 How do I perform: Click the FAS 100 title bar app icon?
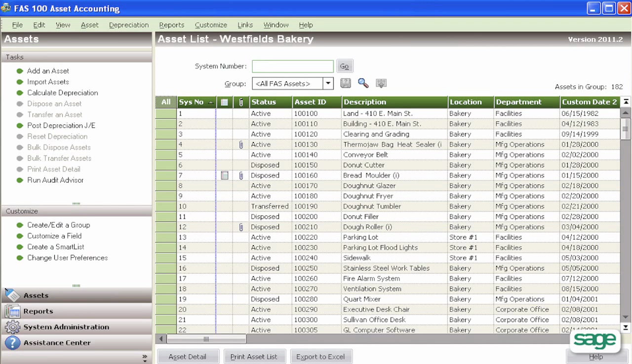tap(6, 8)
